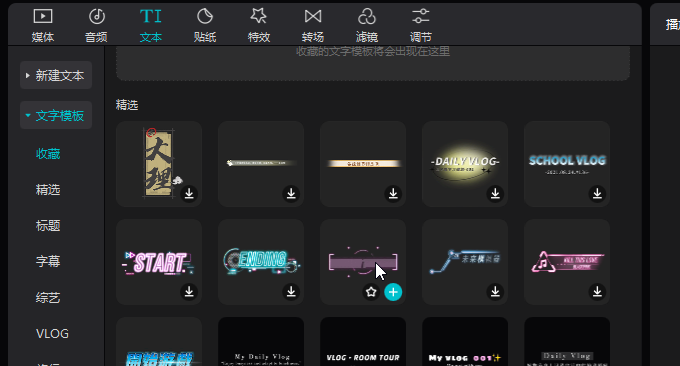The image size is (680, 366).
Task: Collapse the 文字模板 section
Action: click(x=56, y=115)
